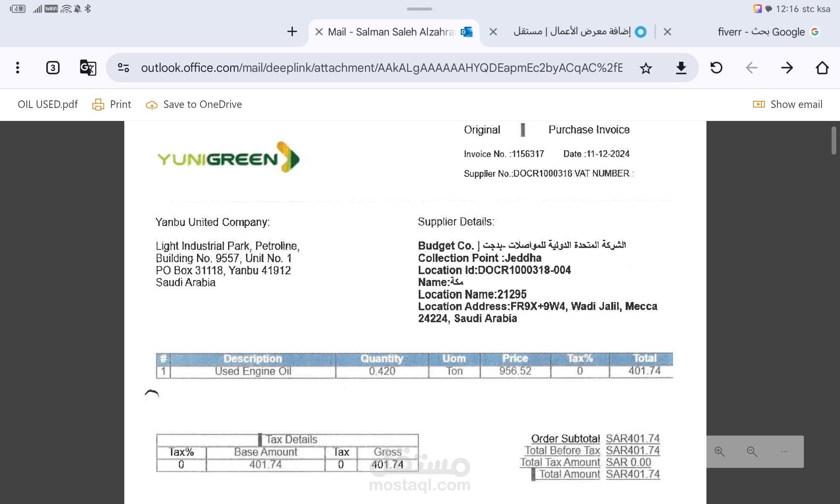
Task: Click the download icon in address bar
Action: tap(681, 68)
